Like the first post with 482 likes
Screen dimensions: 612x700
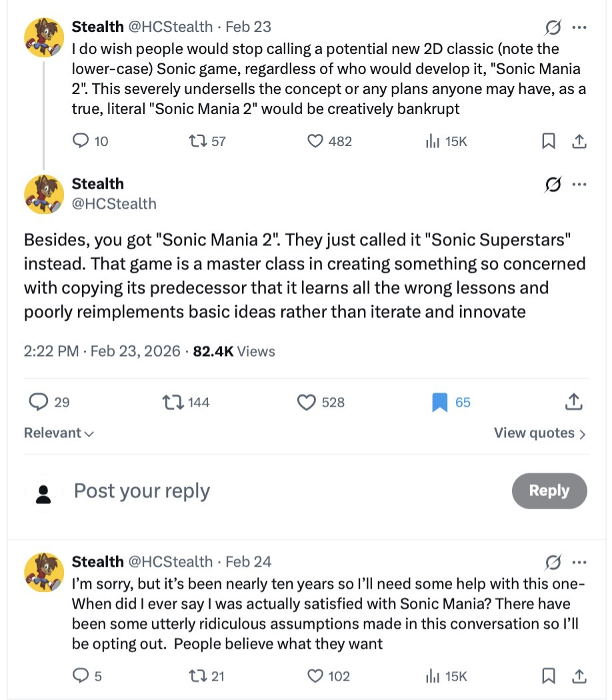coord(315,141)
